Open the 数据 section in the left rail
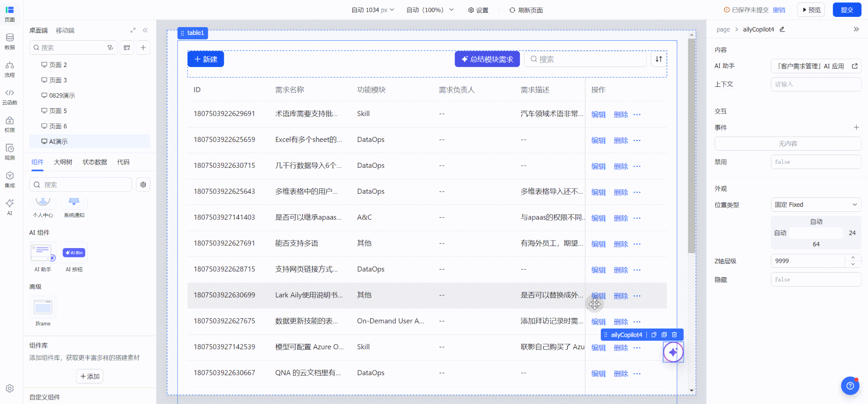 tap(9, 41)
